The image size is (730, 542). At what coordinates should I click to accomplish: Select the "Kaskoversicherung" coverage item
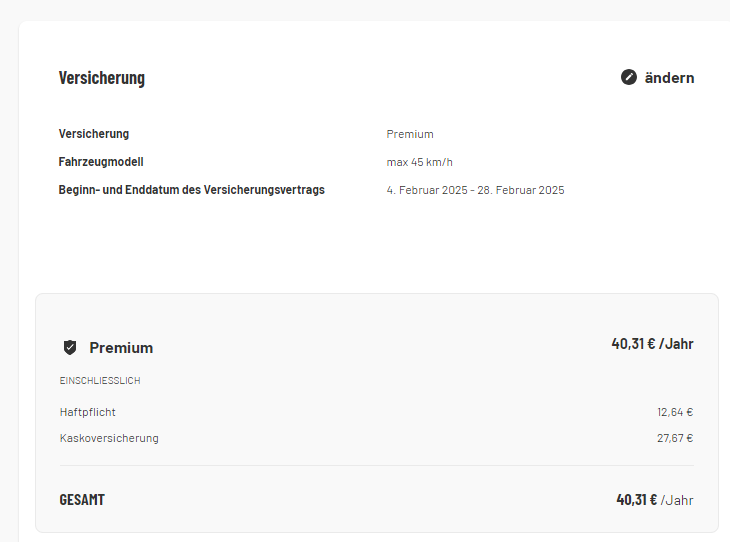point(109,438)
